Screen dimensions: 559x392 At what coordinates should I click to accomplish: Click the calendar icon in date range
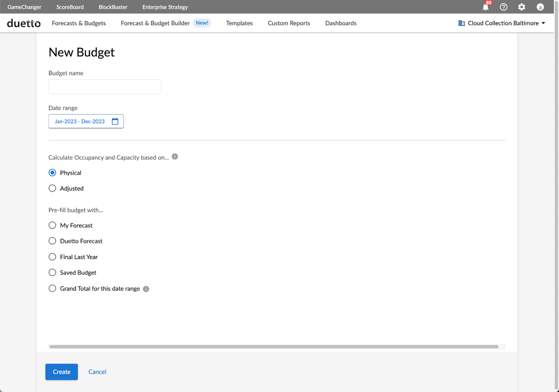click(115, 121)
